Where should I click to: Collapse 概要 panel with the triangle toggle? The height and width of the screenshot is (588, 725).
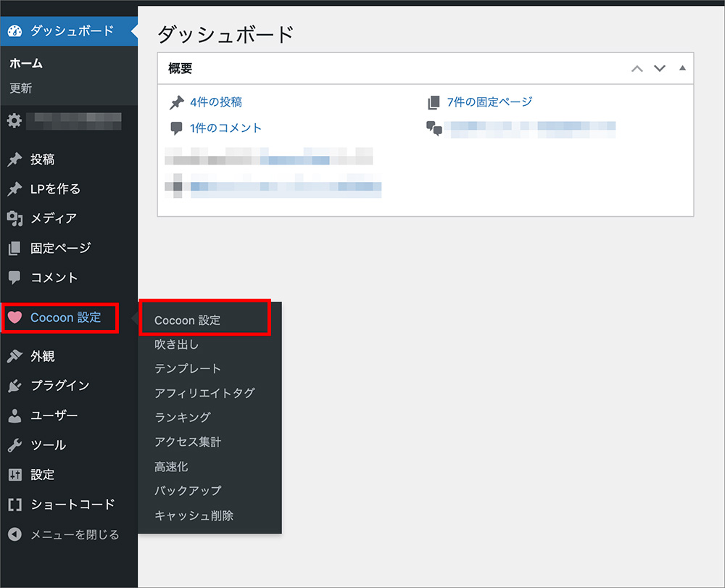pos(682,68)
